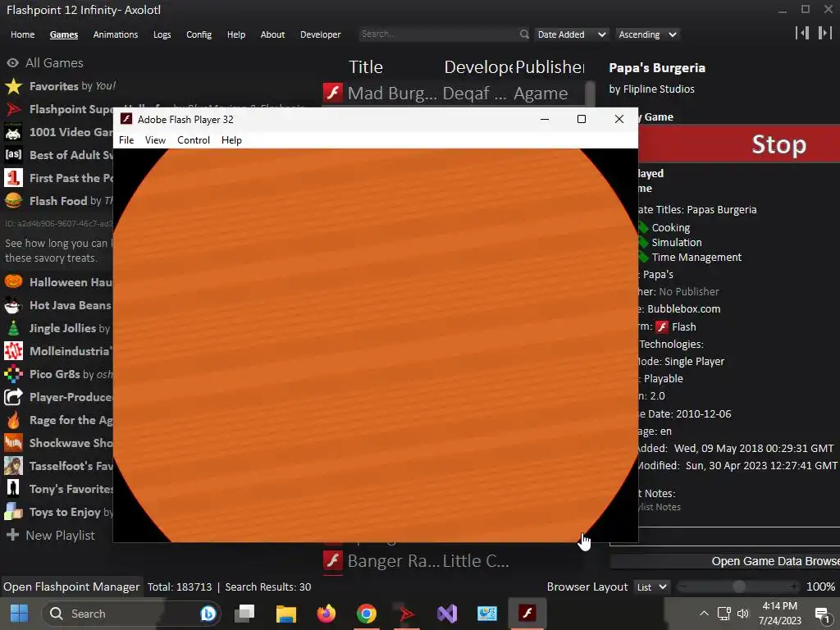
Task: Click Flash icon beside Banger Racing row
Action: (333, 560)
